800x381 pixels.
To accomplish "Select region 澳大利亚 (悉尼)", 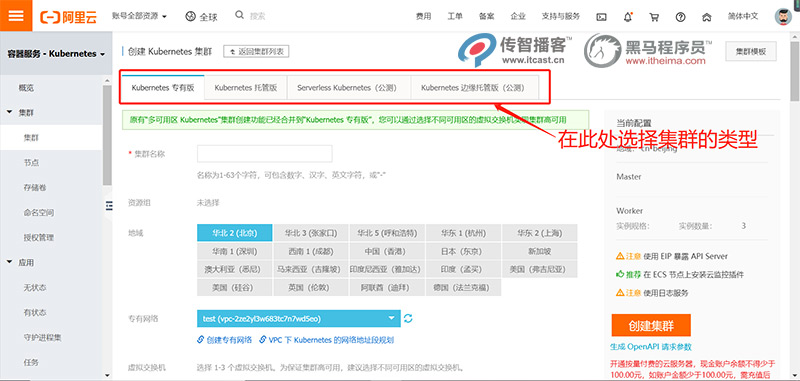I will pyautogui.click(x=235, y=269).
